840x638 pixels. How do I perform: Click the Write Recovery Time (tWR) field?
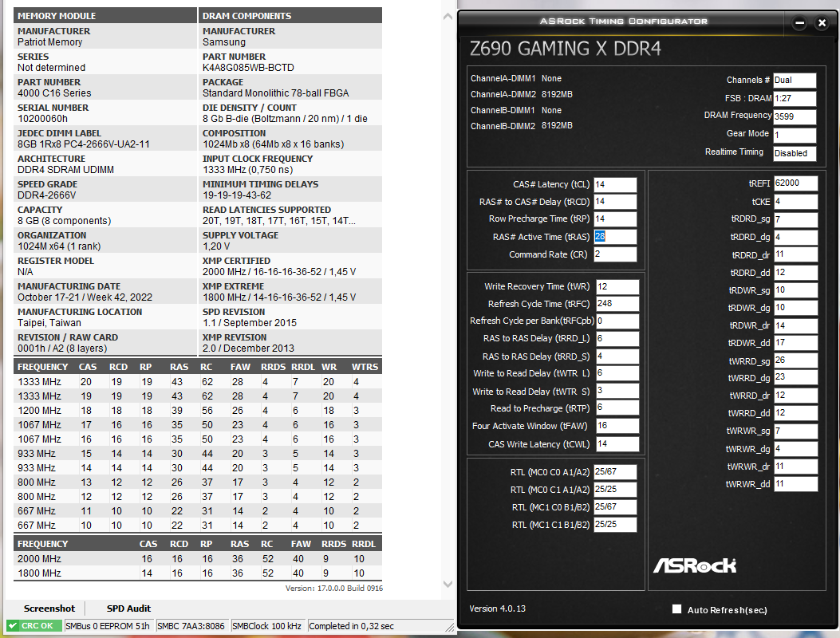pos(617,287)
